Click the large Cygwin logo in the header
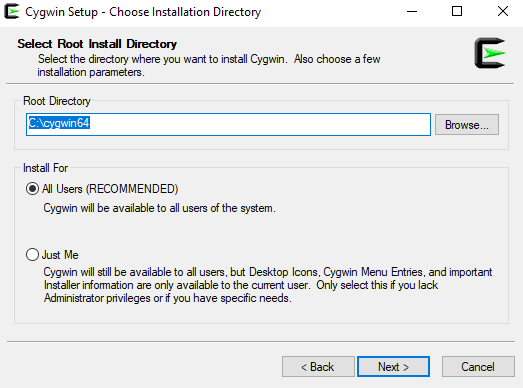Screen dimensions: 523x388 [x=490, y=53]
